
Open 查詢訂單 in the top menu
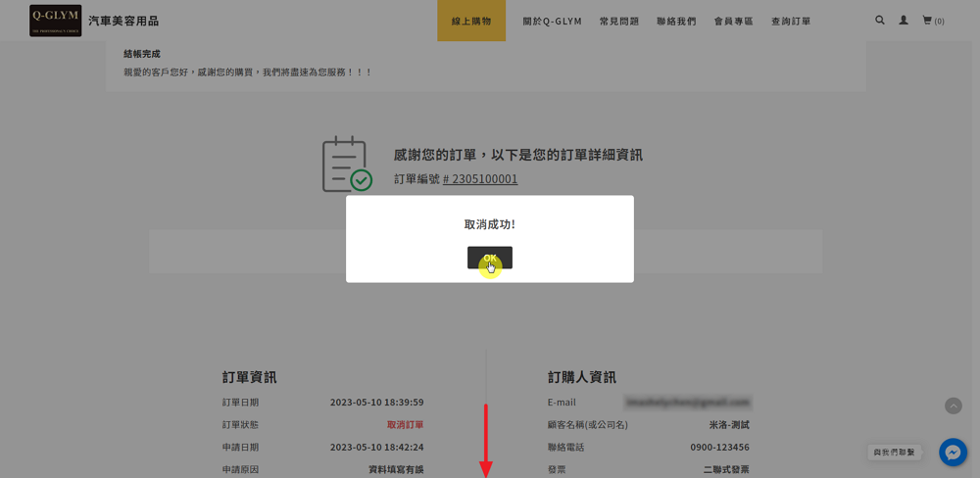coord(791,21)
